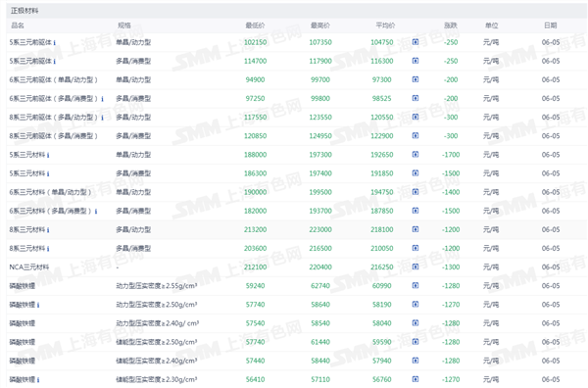Click info icon next to 5系三元前驱体 多晶/消费型
Viewport: 588px width, 388px height.
[54, 62]
